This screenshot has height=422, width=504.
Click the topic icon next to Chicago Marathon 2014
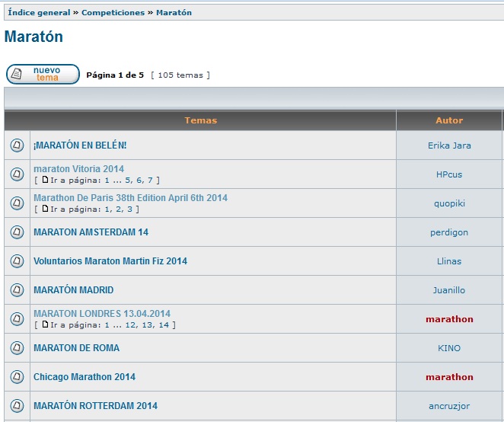17,377
